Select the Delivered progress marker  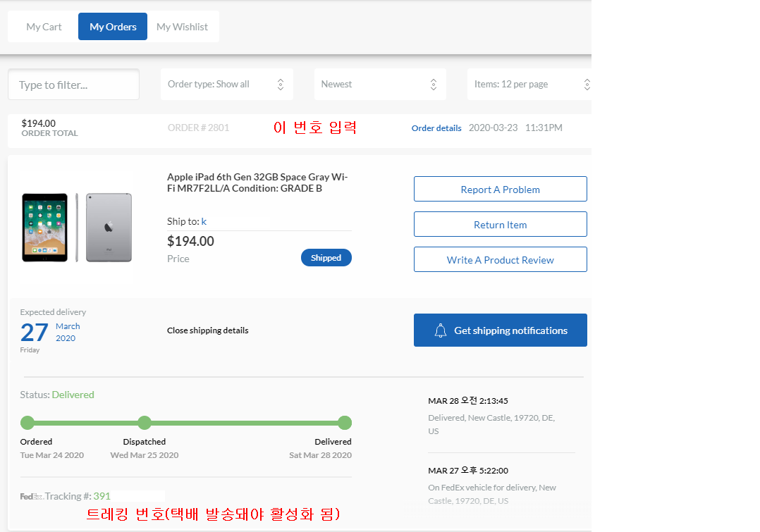point(345,423)
